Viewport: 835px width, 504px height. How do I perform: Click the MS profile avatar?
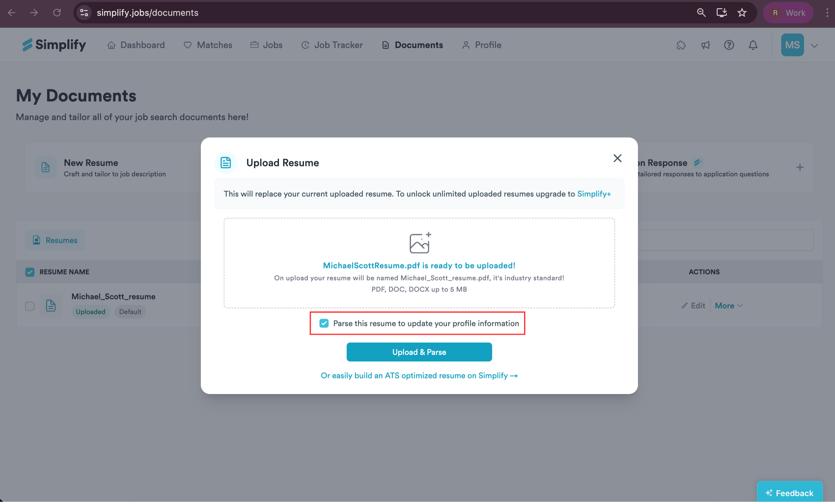coord(792,45)
